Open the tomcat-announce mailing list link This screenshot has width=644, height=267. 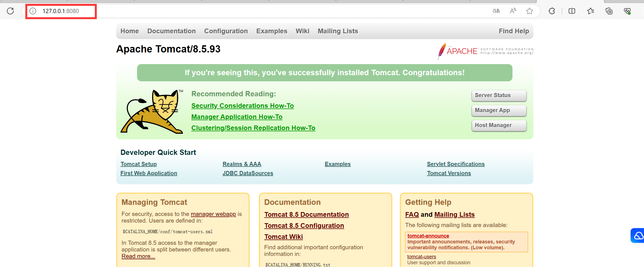tap(428, 236)
